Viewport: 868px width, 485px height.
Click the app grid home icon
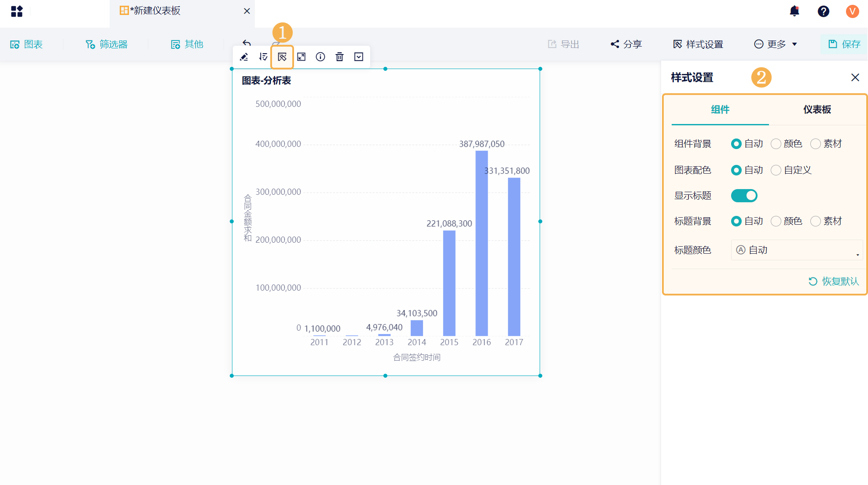[17, 11]
